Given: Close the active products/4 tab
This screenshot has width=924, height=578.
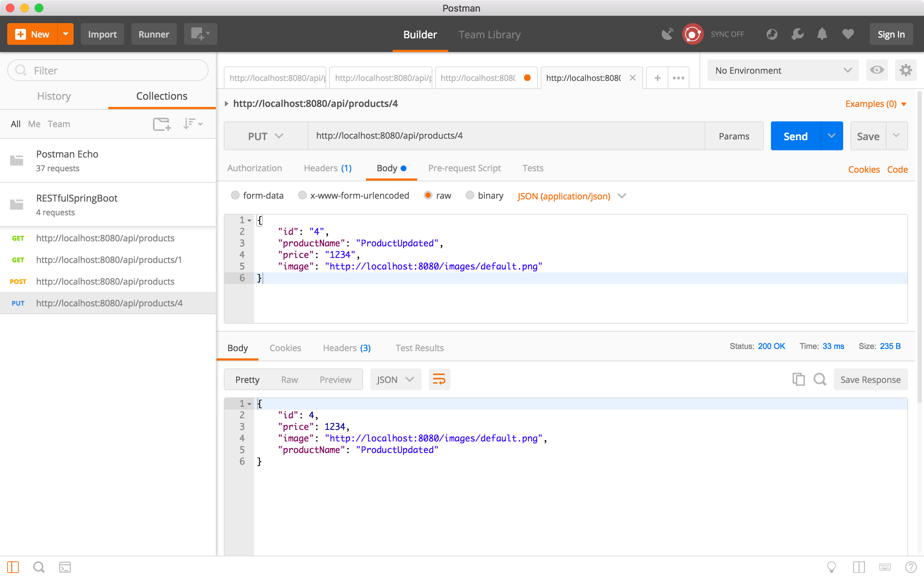Looking at the screenshot, I should tap(633, 78).
